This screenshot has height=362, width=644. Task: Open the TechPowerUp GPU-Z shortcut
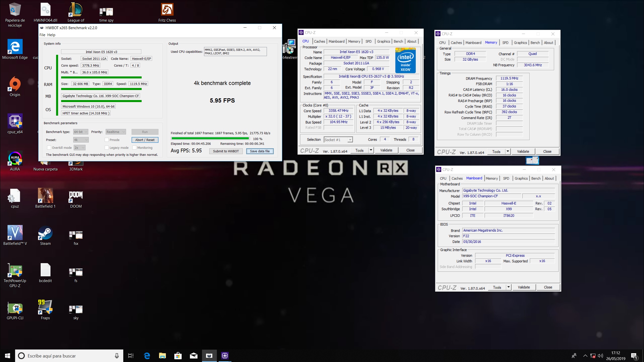tap(15, 275)
